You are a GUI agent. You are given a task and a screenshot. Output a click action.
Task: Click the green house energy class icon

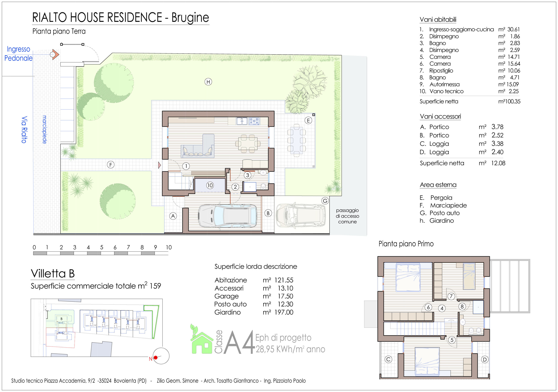tap(201, 341)
